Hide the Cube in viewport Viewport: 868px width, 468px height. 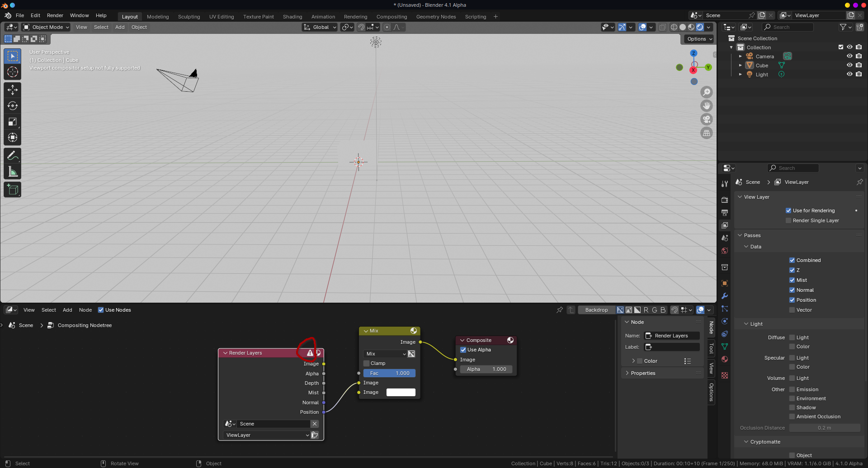coord(849,65)
